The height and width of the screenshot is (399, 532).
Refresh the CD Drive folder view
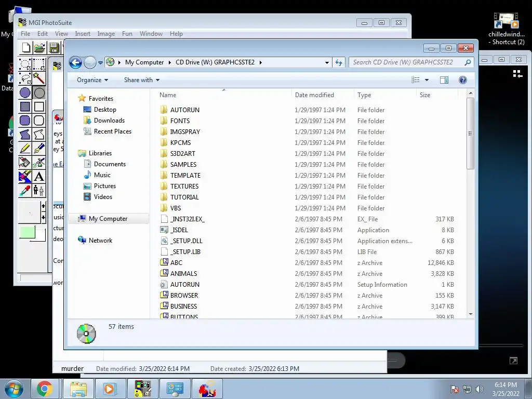coord(339,62)
